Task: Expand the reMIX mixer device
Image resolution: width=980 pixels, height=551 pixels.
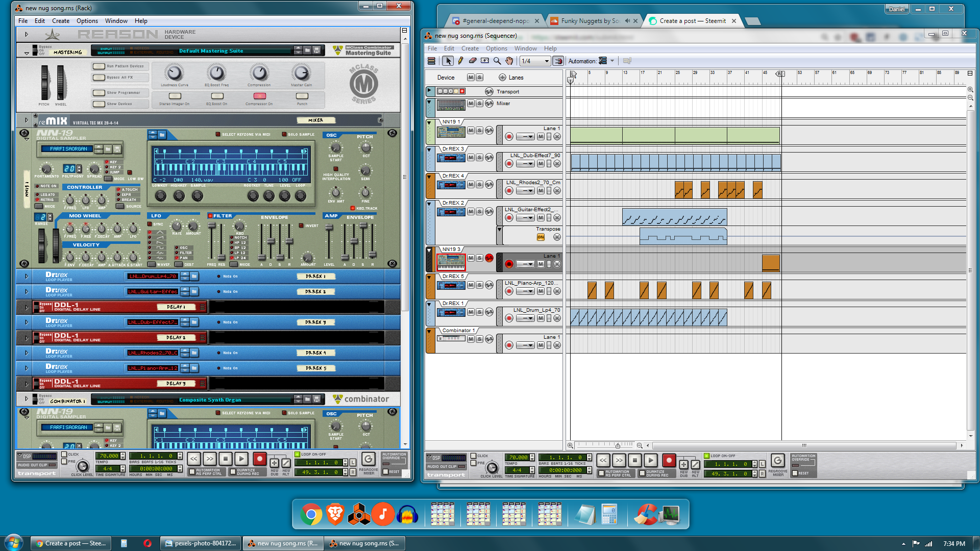Action: pos(26,120)
